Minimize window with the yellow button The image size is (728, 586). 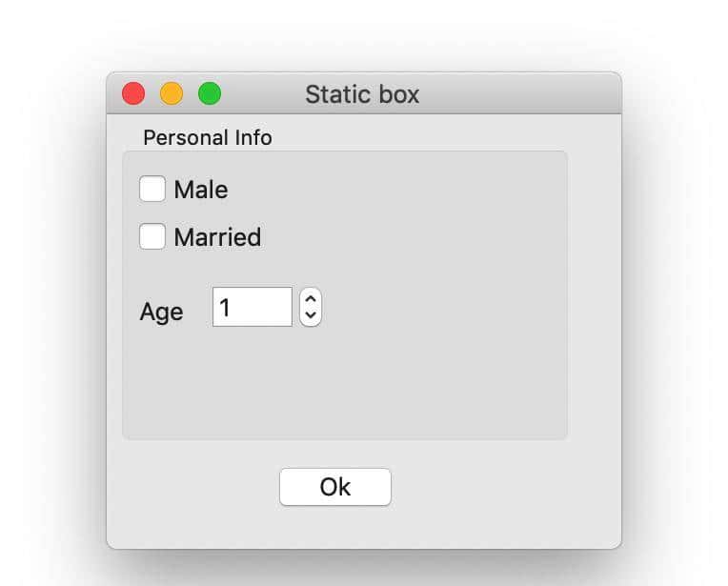click(172, 93)
